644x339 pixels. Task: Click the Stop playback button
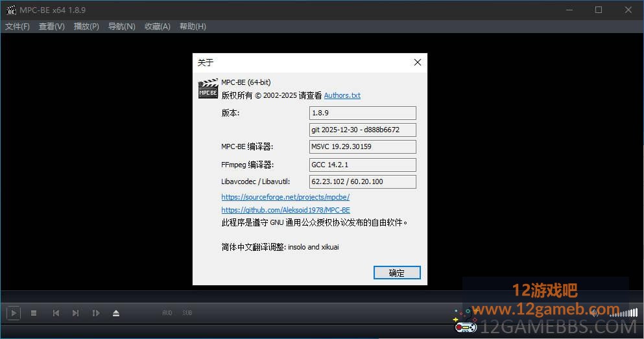tap(34, 313)
